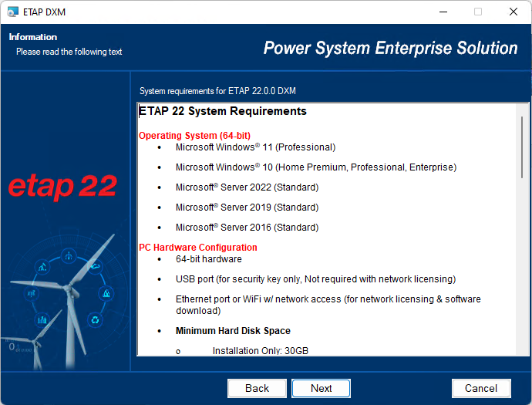Click the PC Hardware Configuration heading
Viewport: 532px width, 405px height.
(x=198, y=248)
